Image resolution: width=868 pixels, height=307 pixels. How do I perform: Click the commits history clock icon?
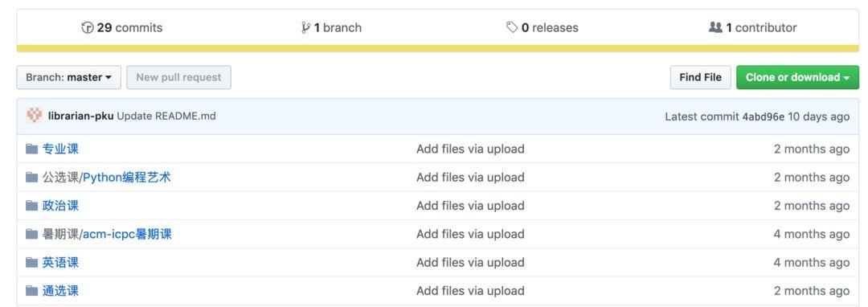(88, 27)
